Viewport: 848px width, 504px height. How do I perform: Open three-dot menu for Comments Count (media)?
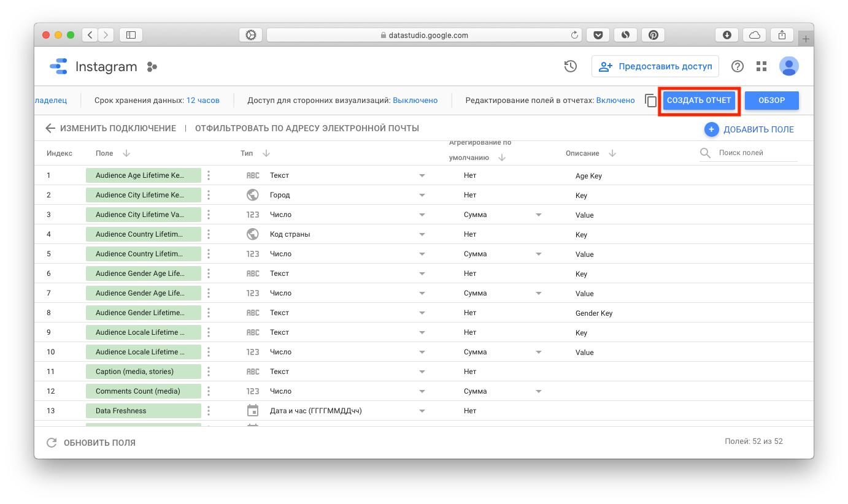[209, 391]
